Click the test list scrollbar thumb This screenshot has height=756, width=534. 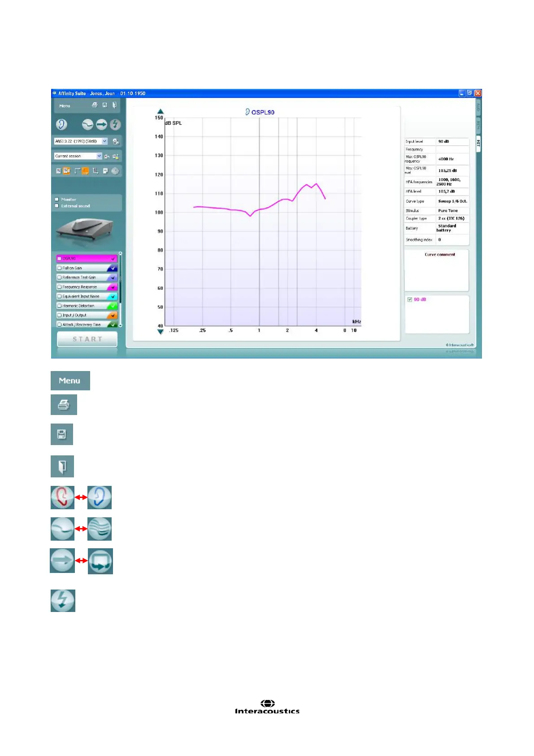120,279
